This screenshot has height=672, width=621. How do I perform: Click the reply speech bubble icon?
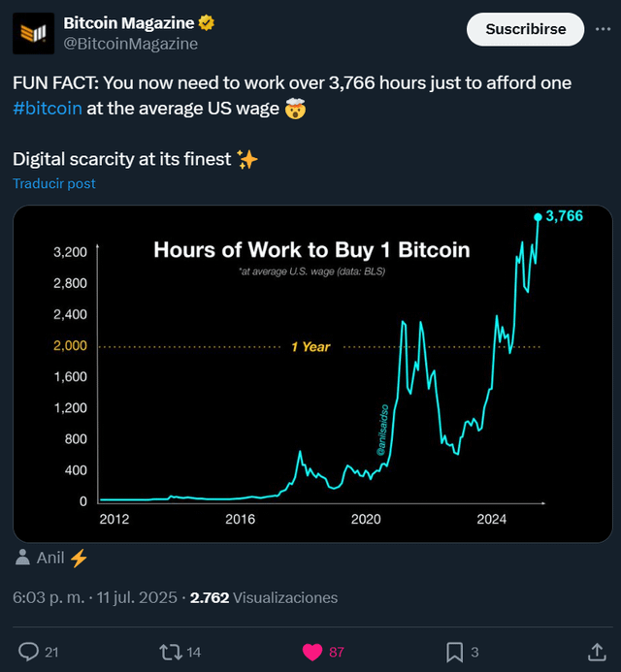tap(28, 652)
